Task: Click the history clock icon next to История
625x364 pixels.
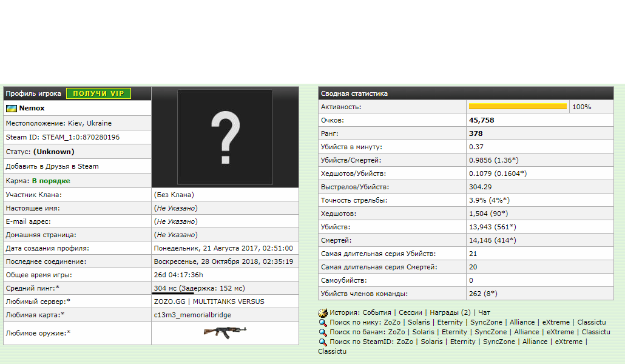Action: tap(323, 312)
